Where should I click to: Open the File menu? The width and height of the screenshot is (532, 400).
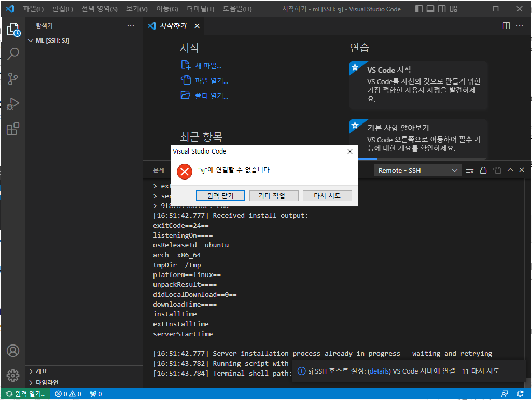pos(33,9)
